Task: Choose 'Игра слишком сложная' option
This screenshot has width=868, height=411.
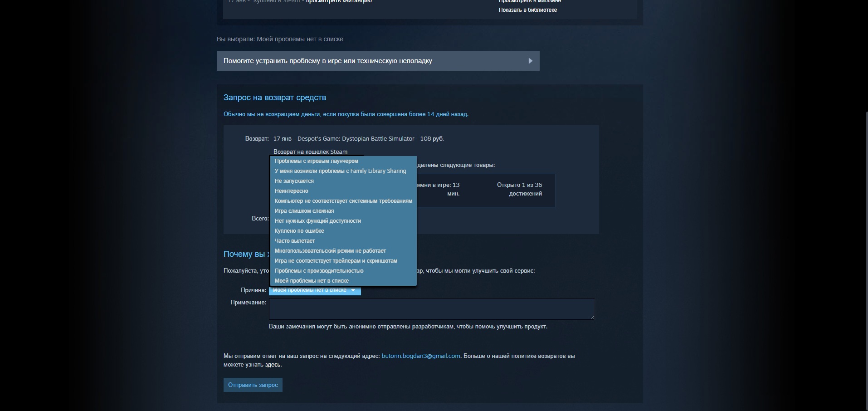Action: (343, 211)
